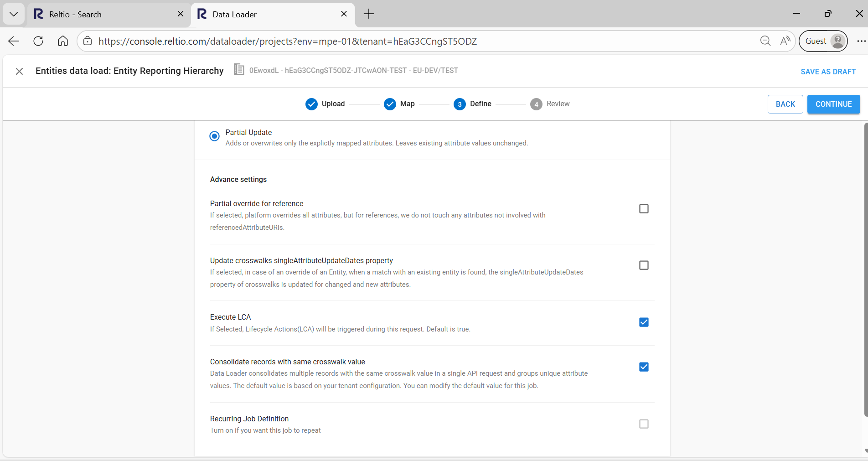Open browser settings ellipsis menu
This screenshot has height=461, width=868.
pos(861,41)
